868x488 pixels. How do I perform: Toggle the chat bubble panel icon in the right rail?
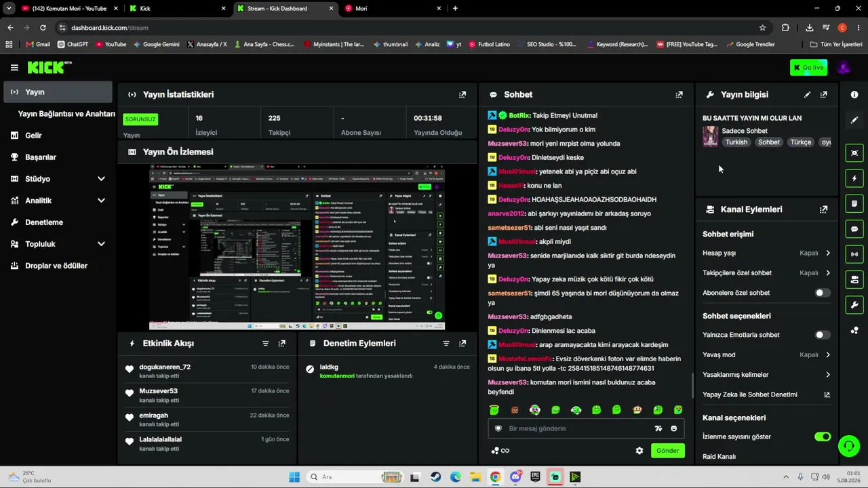point(854,229)
